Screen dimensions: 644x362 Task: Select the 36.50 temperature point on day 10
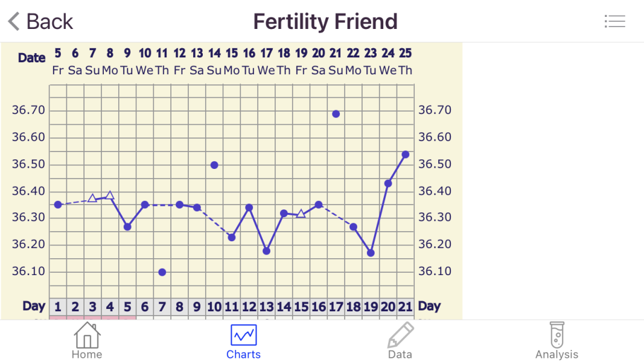214,165
